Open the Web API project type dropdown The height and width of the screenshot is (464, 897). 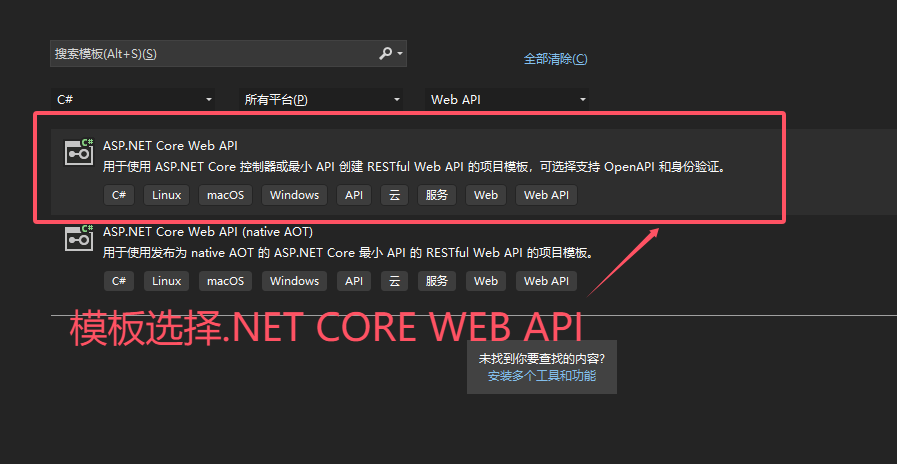pyautogui.click(x=508, y=99)
